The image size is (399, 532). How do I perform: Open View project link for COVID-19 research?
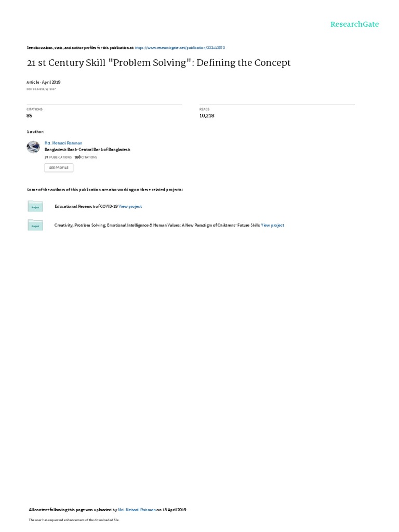click(x=130, y=206)
